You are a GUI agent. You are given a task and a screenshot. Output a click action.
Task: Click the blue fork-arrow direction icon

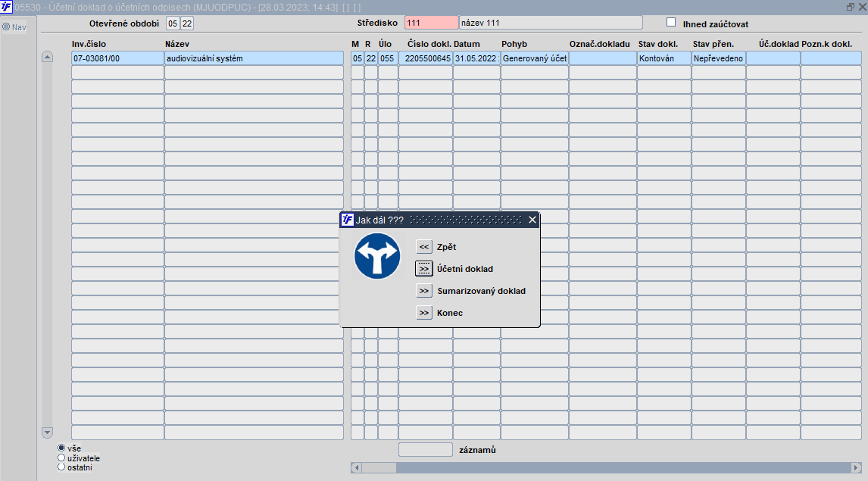tap(377, 256)
